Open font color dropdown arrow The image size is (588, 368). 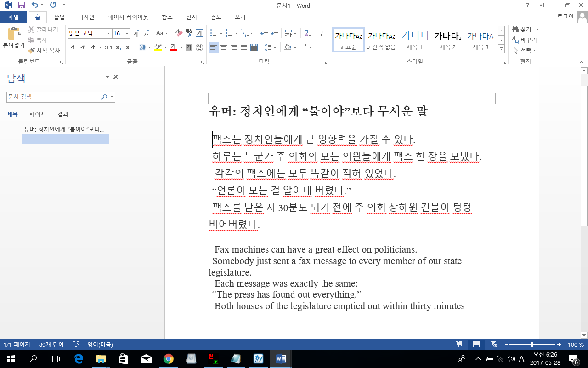[181, 47]
